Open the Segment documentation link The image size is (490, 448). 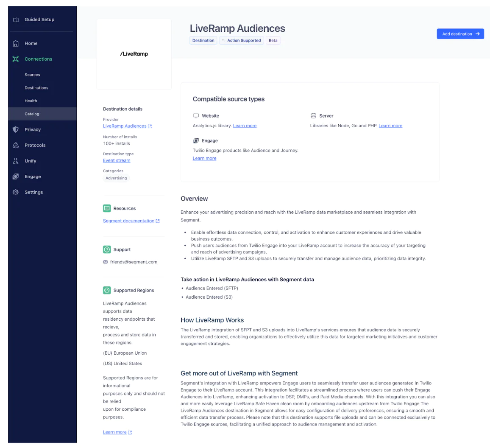point(128,221)
